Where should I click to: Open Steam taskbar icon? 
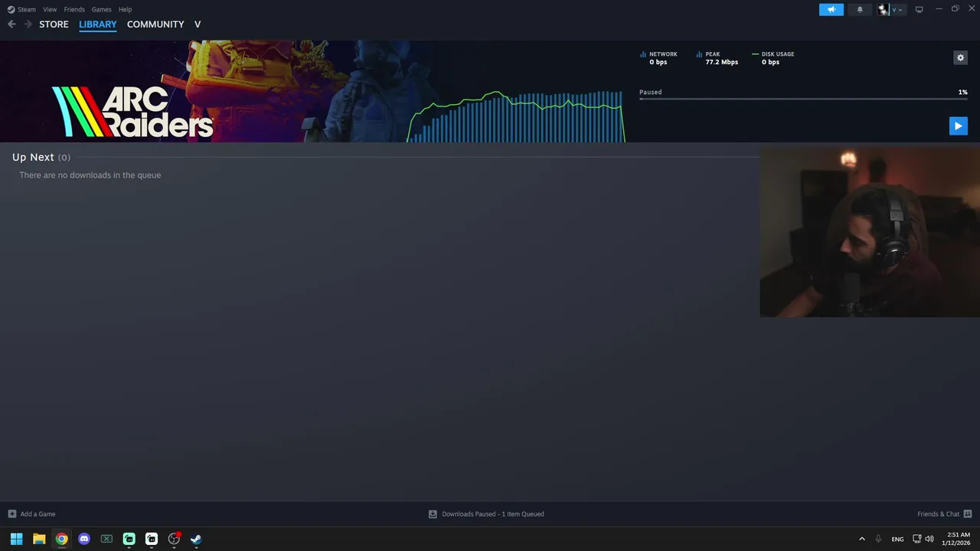tap(196, 539)
